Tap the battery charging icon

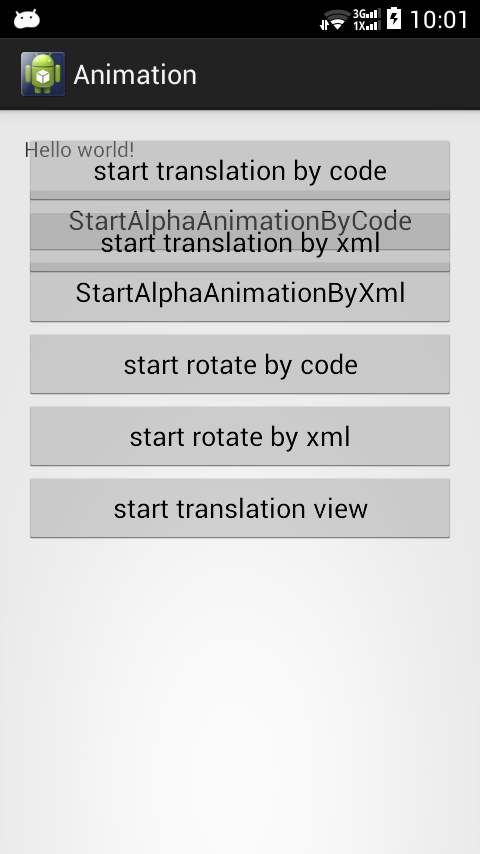394,19
